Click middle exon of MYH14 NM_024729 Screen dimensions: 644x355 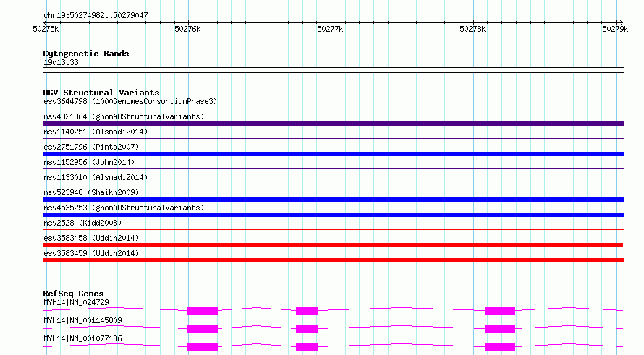(x=307, y=311)
